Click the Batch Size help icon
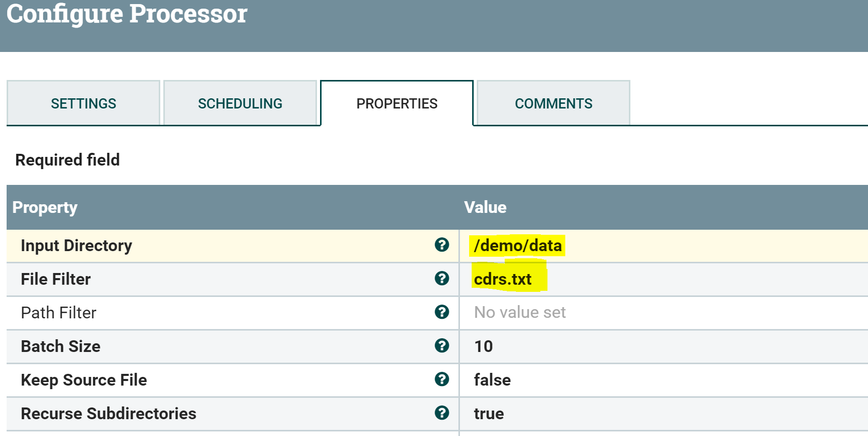868x436 pixels. click(x=442, y=346)
